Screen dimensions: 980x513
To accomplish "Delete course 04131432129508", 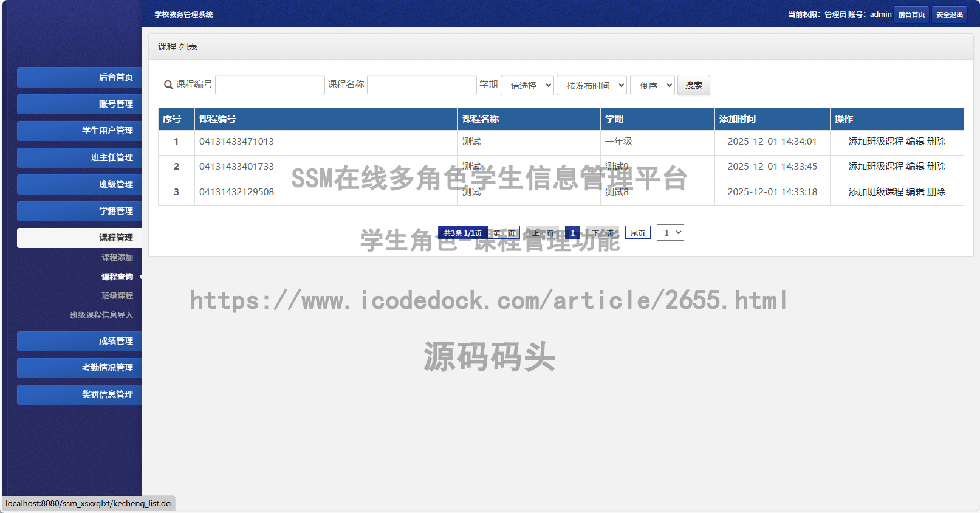I will [936, 192].
